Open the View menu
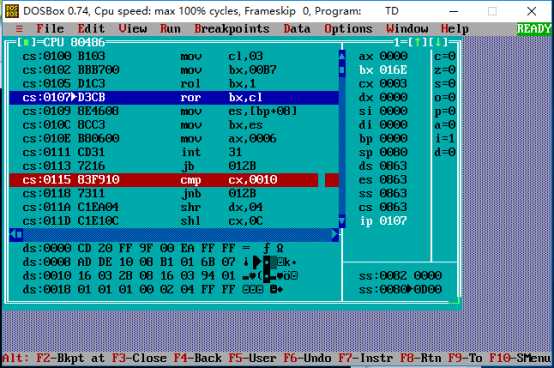This screenshot has width=554, height=368. [132, 29]
